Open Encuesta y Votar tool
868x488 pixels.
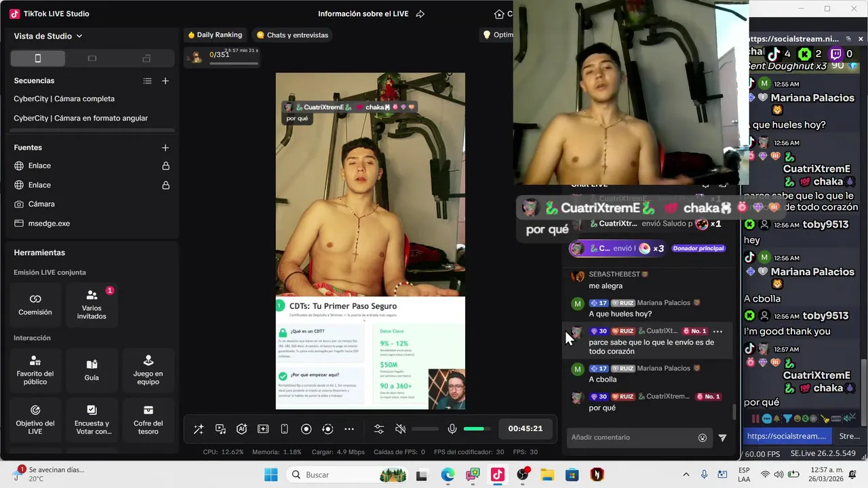coord(92,420)
